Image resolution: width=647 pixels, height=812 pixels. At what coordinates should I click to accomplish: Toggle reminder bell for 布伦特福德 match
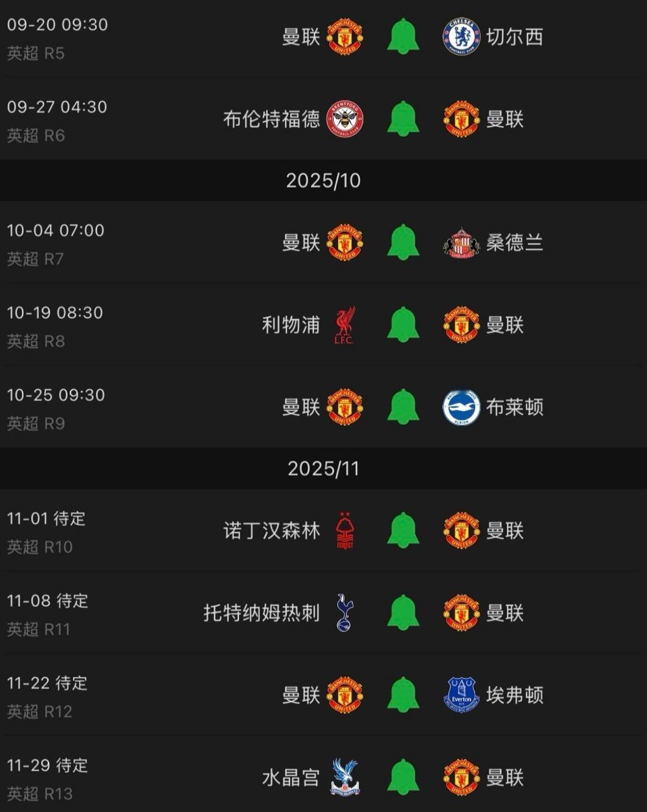(x=403, y=119)
